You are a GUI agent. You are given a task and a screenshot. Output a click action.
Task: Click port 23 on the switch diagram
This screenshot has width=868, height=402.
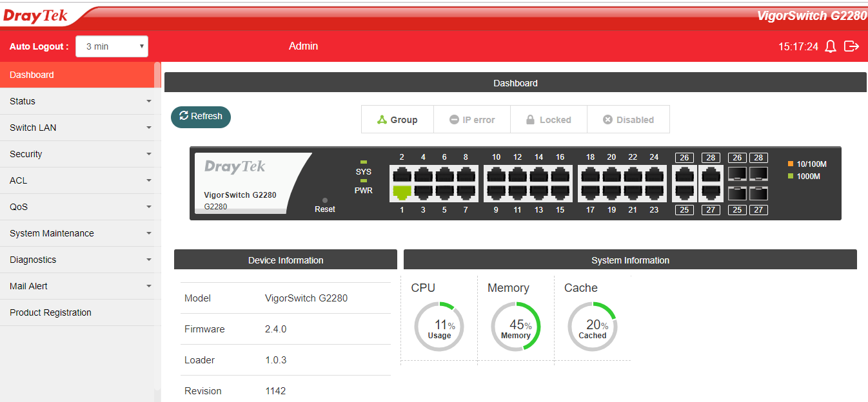(654, 192)
